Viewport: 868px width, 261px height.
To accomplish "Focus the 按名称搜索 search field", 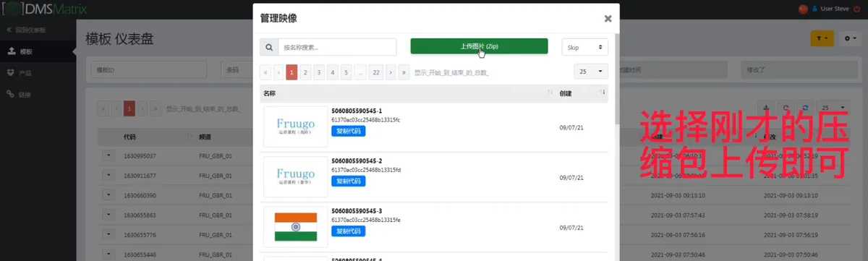I will coord(337,47).
